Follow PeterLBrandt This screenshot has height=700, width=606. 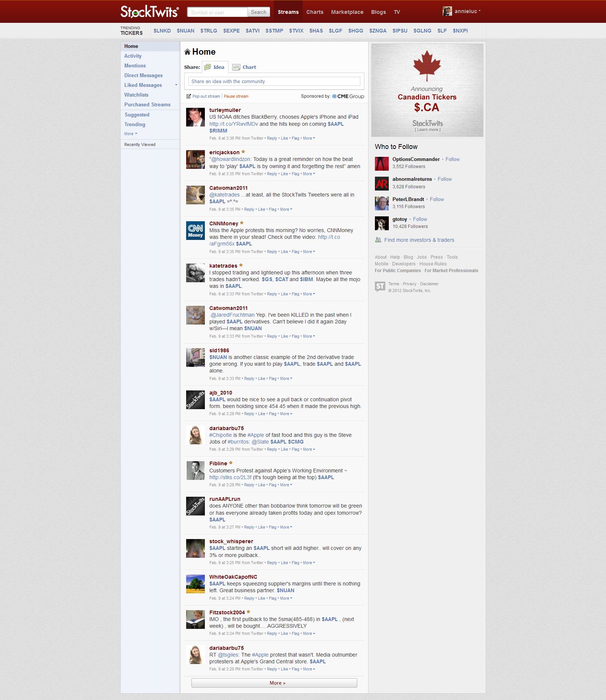(x=437, y=200)
